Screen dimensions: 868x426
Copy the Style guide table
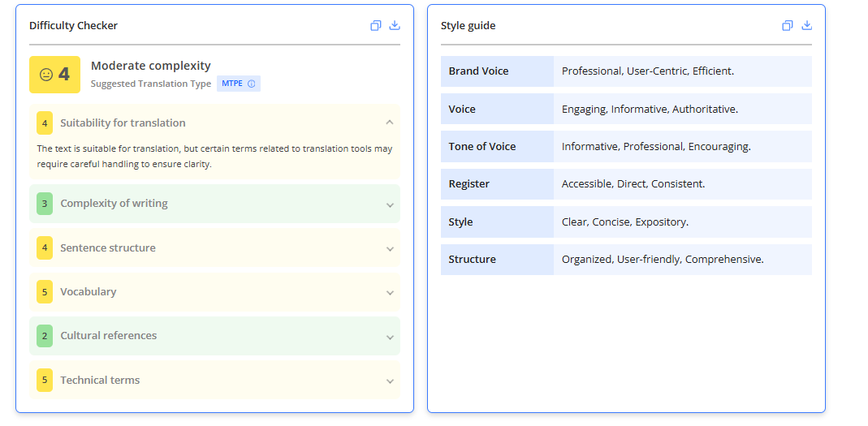coord(787,25)
